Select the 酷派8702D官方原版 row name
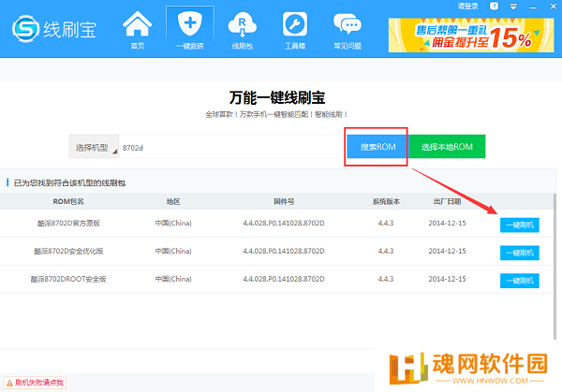562x392 pixels. click(x=68, y=223)
